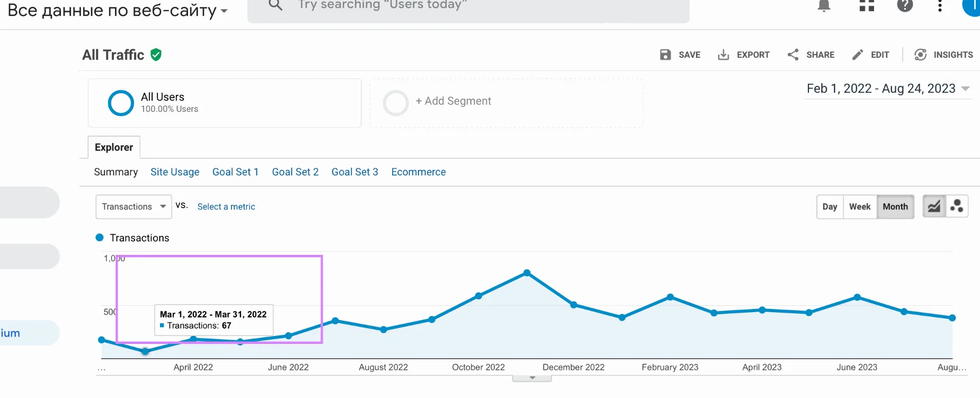Set chart granularity to Week
The width and height of the screenshot is (980, 398).
point(860,207)
